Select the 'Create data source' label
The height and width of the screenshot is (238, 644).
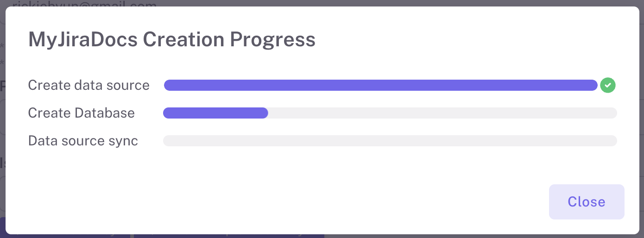pos(88,85)
